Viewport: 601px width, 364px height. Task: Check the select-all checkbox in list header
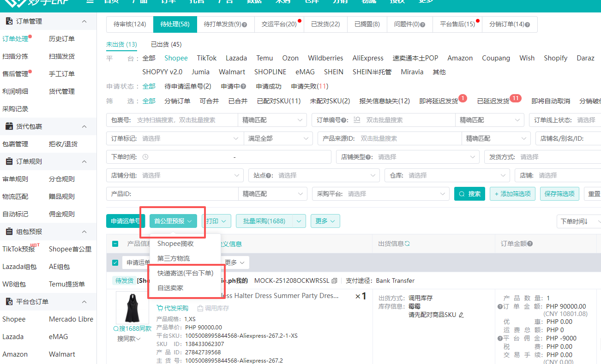114,244
